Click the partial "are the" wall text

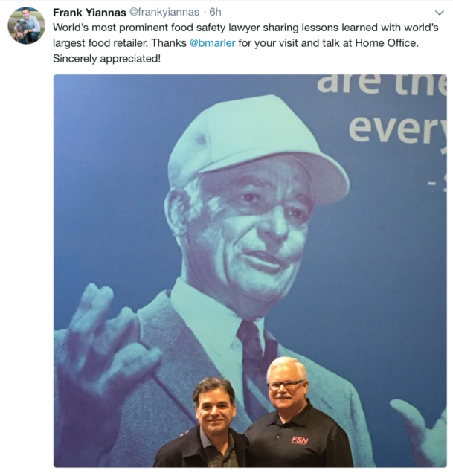point(382,84)
